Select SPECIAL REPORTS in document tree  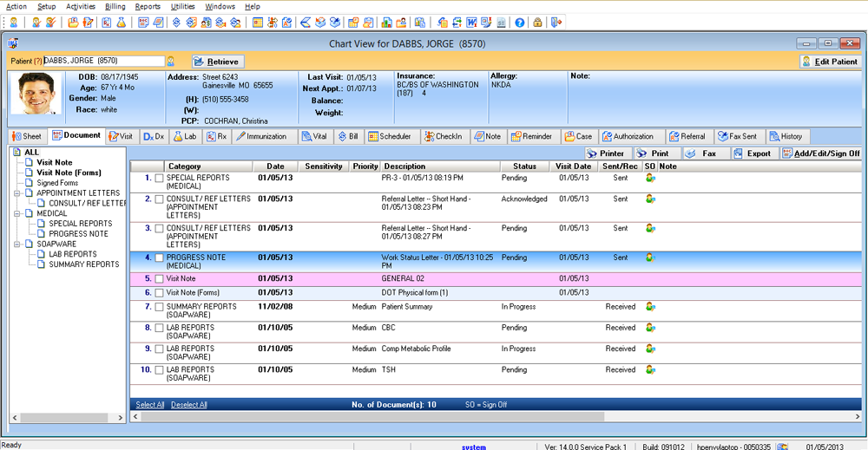80,224
